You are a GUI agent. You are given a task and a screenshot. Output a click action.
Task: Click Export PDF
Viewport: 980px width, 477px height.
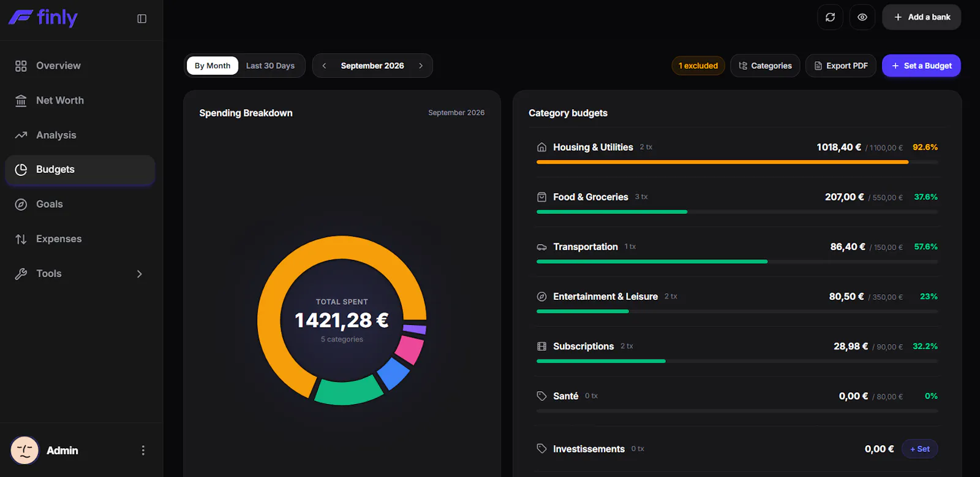[841, 66]
